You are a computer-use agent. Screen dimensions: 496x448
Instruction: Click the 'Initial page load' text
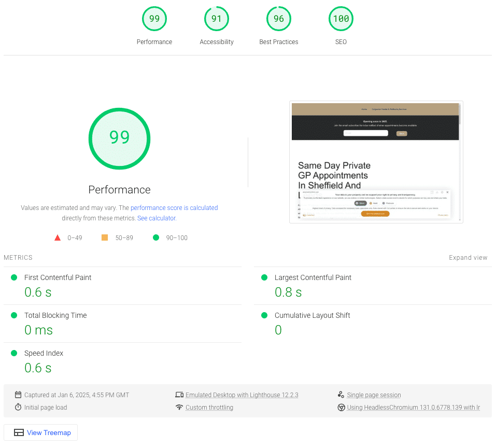pos(46,408)
